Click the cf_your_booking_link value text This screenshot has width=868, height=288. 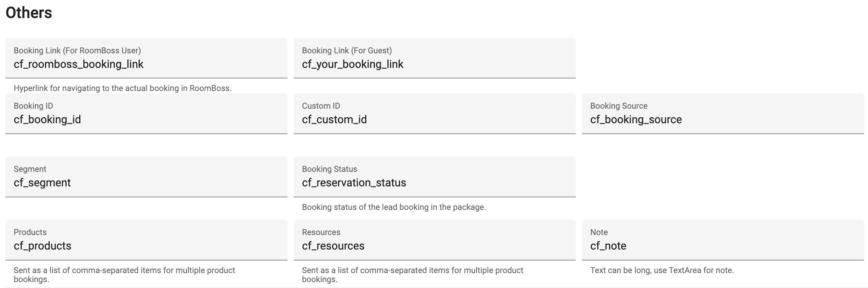pos(353,64)
